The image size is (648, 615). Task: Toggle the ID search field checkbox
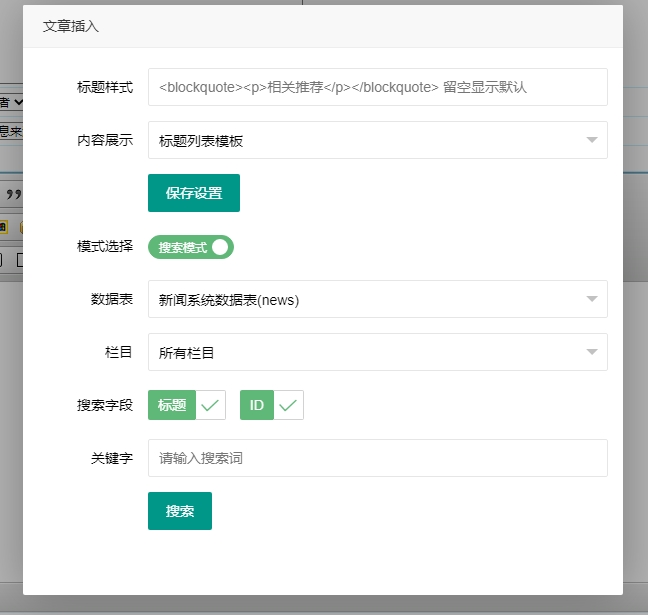[271, 405]
